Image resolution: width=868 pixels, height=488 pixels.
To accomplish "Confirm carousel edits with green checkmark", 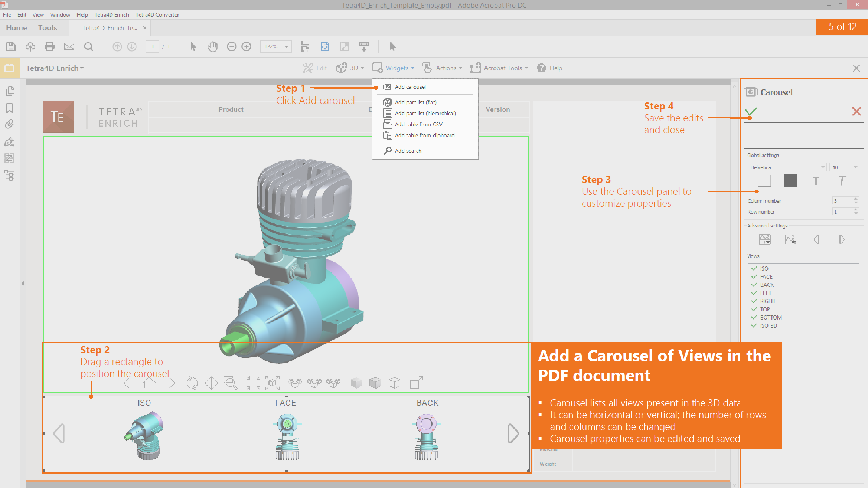I will (751, 111).
